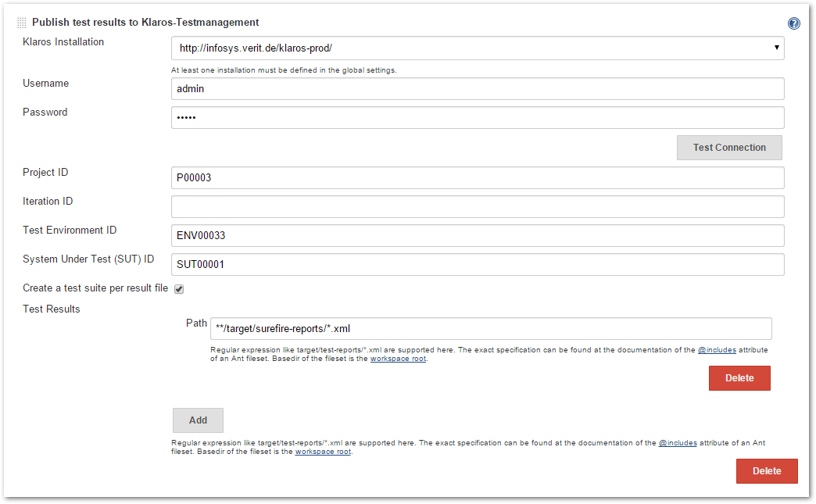Click the Klaros Installation label
The width and height of the screenshot is (816, 504).
coord(63,42)
